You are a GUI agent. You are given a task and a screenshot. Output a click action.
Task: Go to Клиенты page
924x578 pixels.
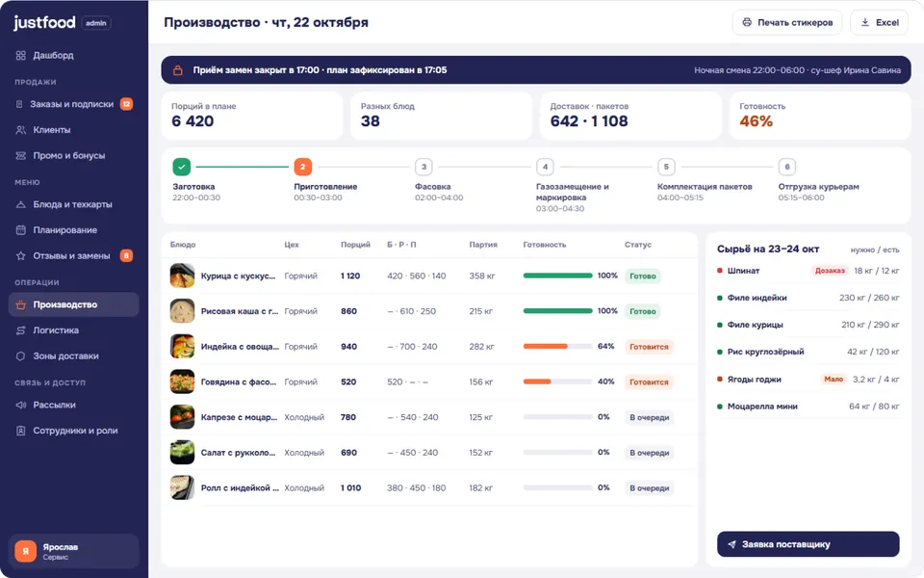74,130
